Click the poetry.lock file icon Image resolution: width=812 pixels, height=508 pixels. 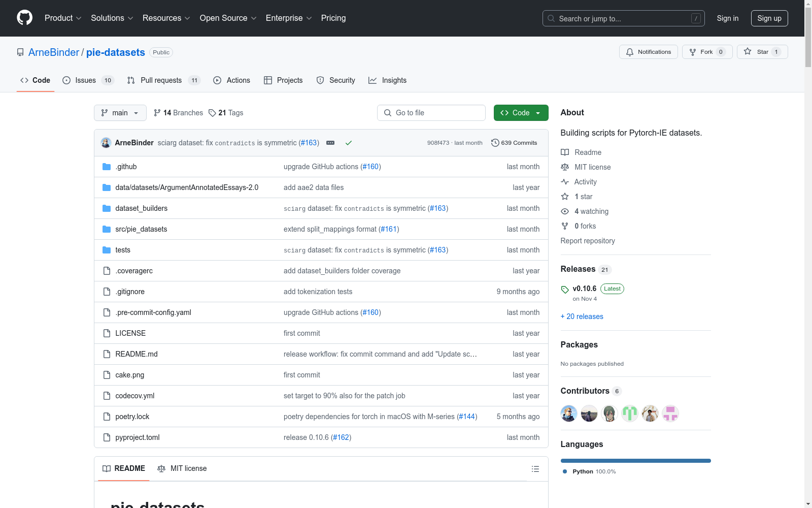click(107, 417)
